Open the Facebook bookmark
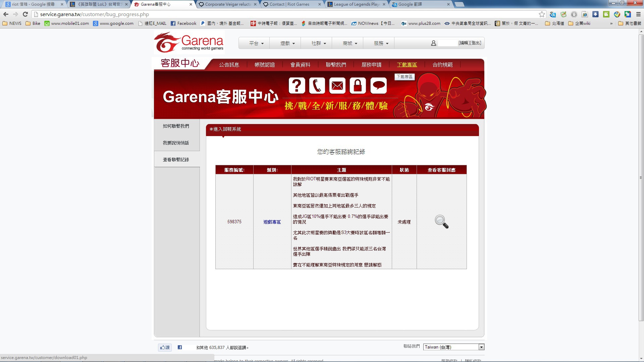Screen dimensions: 644x362 [183, 23]
